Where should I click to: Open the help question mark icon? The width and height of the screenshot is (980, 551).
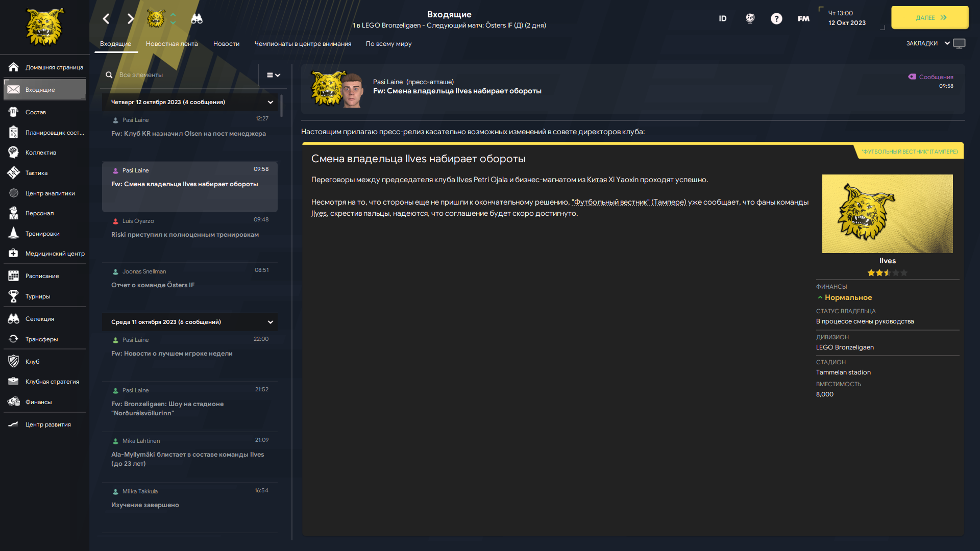pos(776,19)
